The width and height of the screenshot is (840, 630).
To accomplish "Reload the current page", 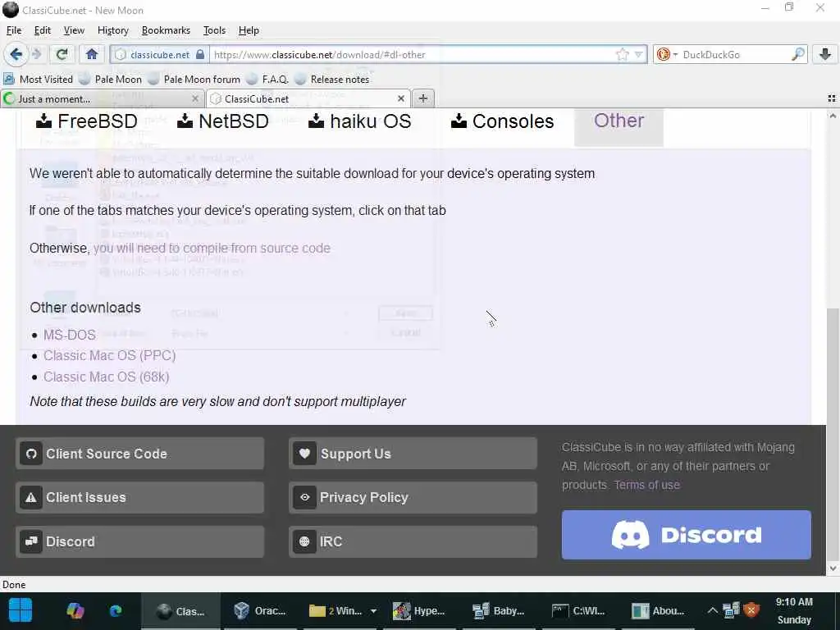I will 62,54.
